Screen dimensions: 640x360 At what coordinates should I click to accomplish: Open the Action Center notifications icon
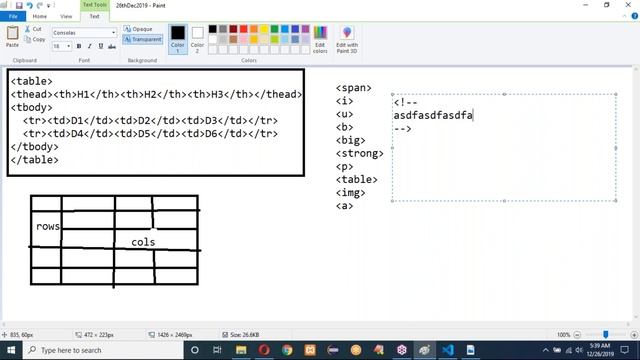[x=624, y=350]
